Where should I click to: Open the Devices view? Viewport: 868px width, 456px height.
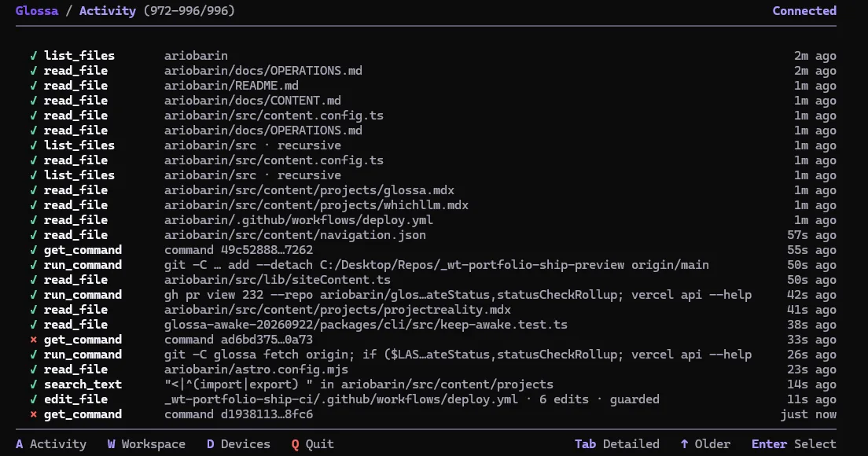[x=238, y=444]
